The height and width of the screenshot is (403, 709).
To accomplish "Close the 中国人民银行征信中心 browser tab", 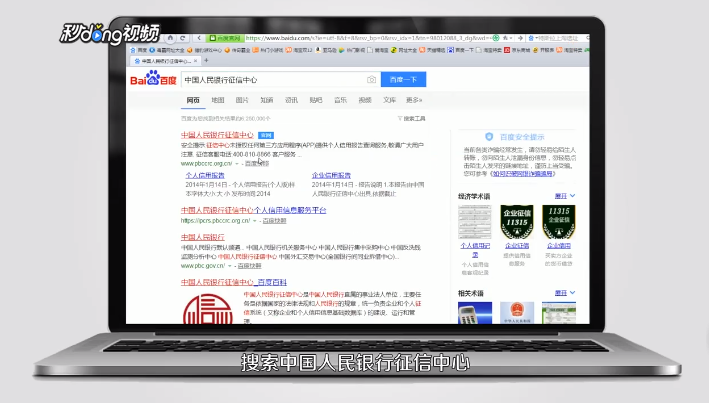I will point(195,61).
